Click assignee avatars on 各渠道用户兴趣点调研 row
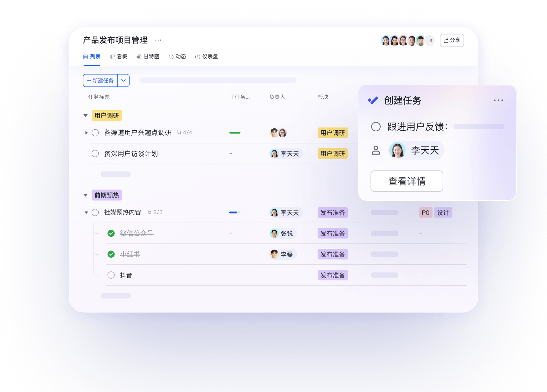The image size is (547, 392). 278,133
